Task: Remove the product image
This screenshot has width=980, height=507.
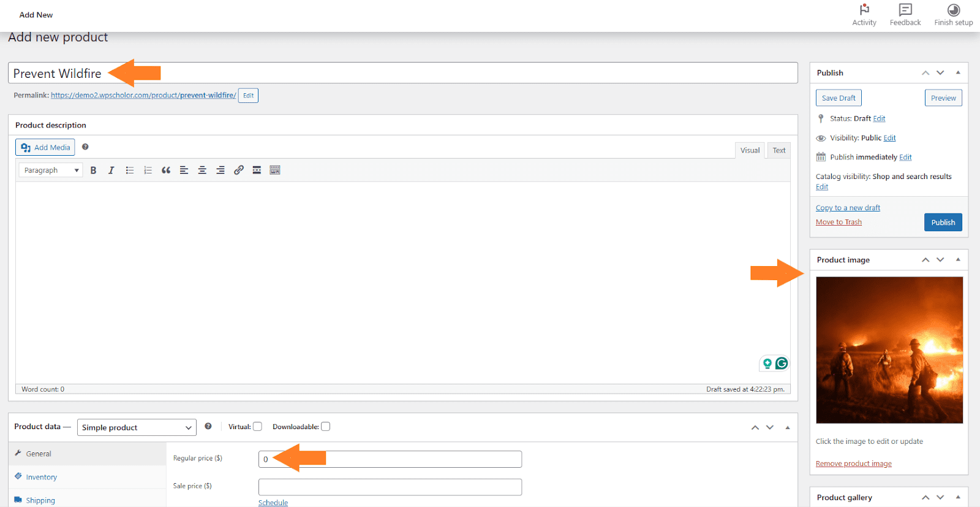Action: pyautogui.click(x=853, y=463)
